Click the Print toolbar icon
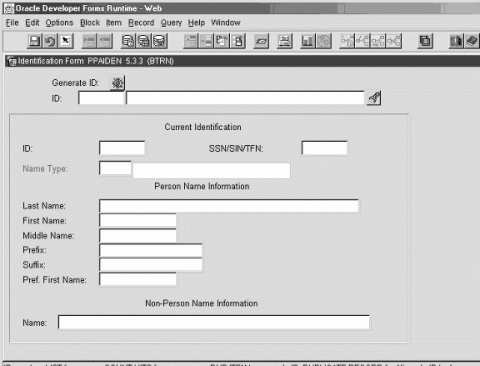The width and height of the screenshot is (480, 366). pyautogui.click(x=285, y=41)
